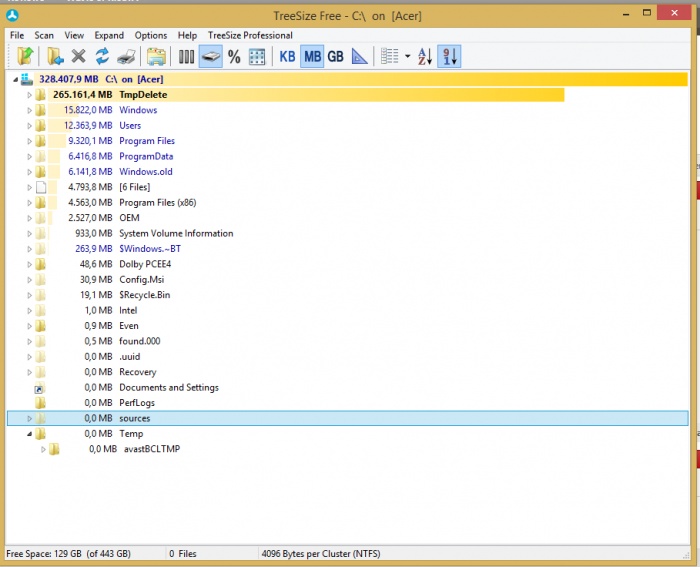This screenshot has width=700, height=567.
Task: Collapse the C:\ on [Acer] root node
Action: pyautogui.click(x=16, y=79)
